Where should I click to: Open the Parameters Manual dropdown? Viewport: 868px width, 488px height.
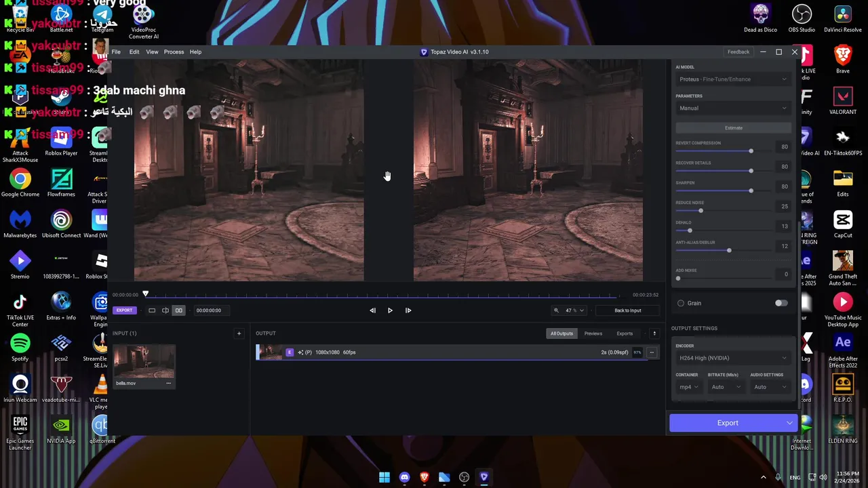[x=733, y=108]
